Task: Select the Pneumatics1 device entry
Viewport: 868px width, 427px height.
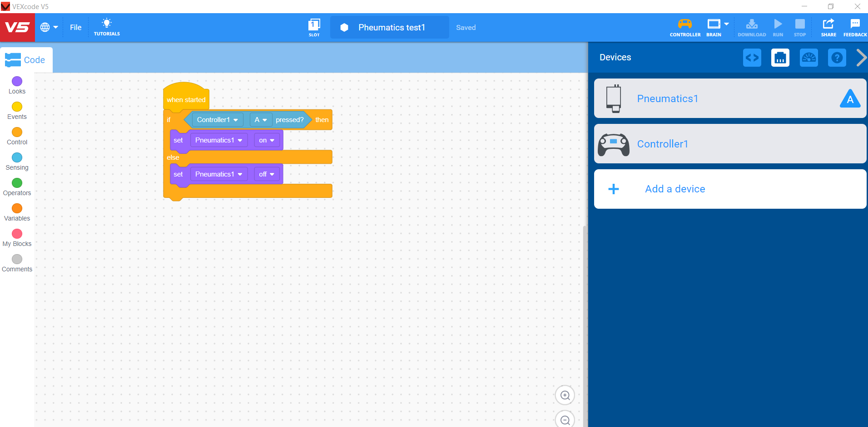Action: 730,98
